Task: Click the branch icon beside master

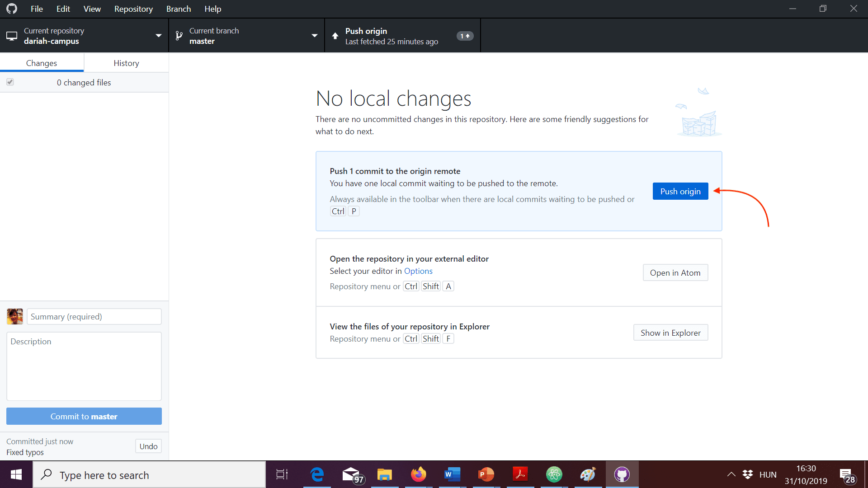Action: pos(179,36)
